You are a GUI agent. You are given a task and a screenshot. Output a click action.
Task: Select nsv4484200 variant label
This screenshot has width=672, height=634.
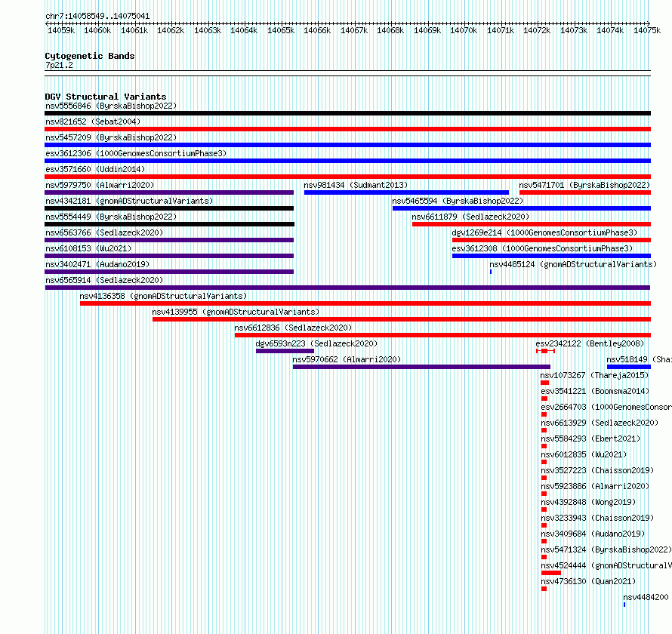click(646, 597)
